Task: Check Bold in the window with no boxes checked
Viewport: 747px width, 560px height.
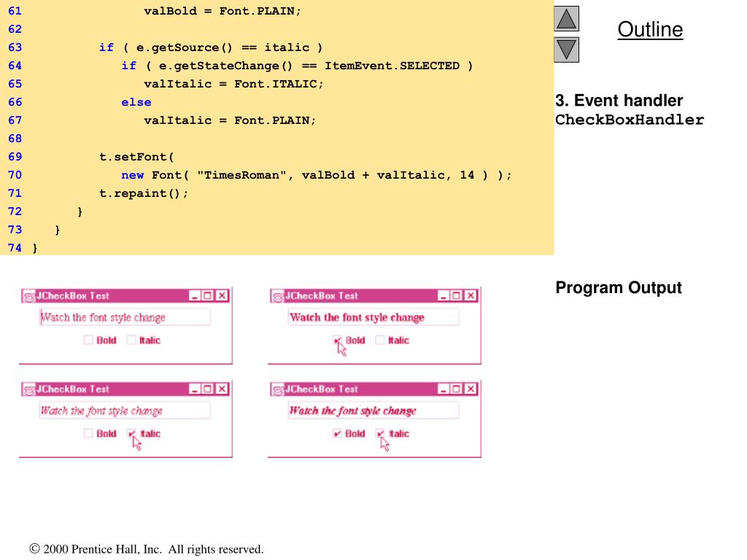Action: click(88, 340)
